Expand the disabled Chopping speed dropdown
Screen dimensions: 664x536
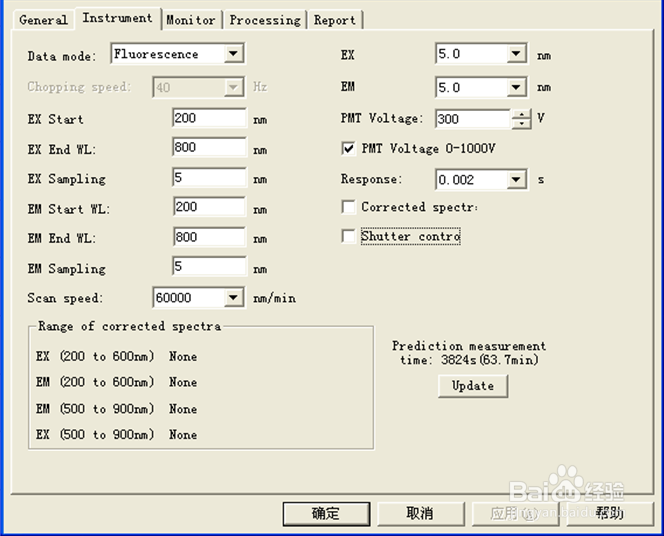coord(233,87)
